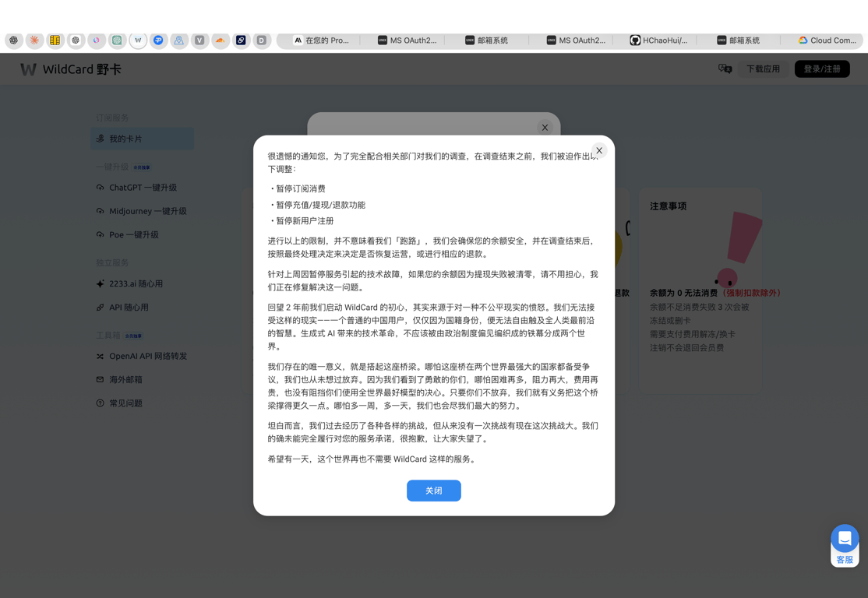Click the 一键升级 section heading
Screen dimensions: 868x598
(x=112, y=167)
